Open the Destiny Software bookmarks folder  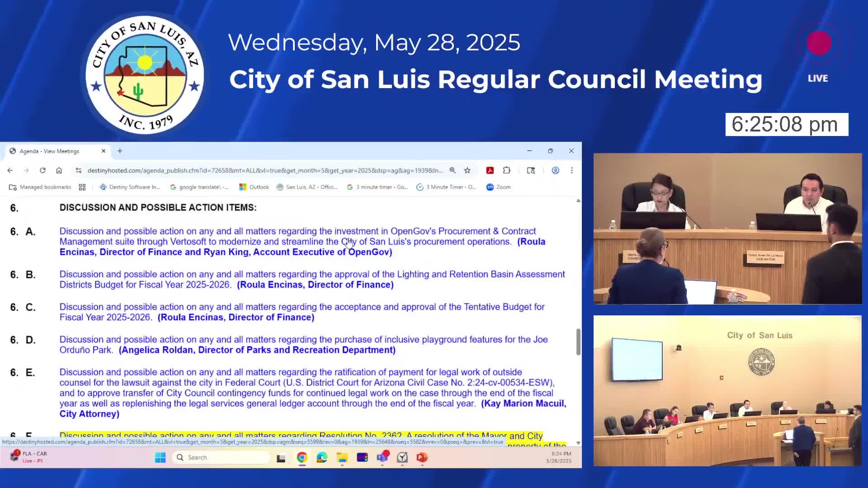[130, 187]
